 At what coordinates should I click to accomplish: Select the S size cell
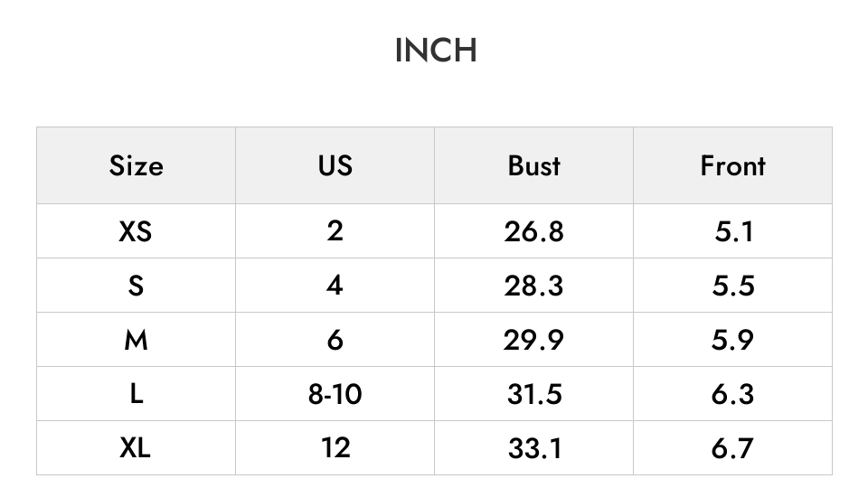[137, 285]
